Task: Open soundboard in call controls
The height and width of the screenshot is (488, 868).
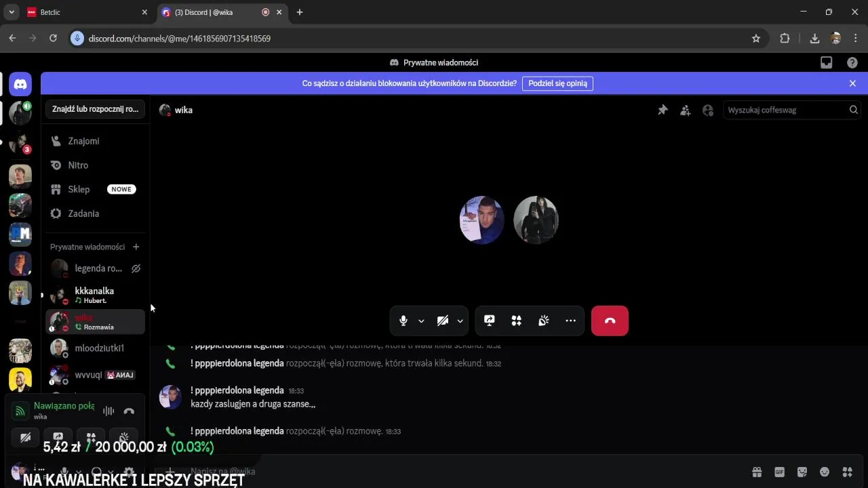Action: [544, 321]
